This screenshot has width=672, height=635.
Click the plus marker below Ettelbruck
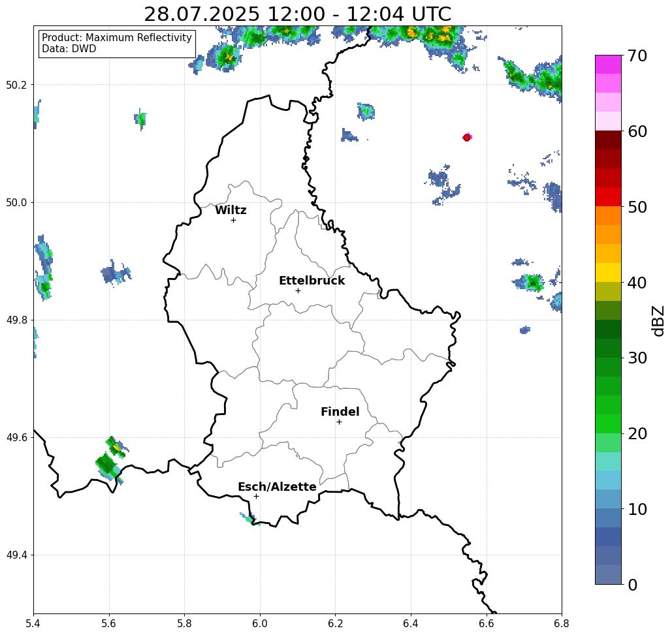[x=298, y=290]
